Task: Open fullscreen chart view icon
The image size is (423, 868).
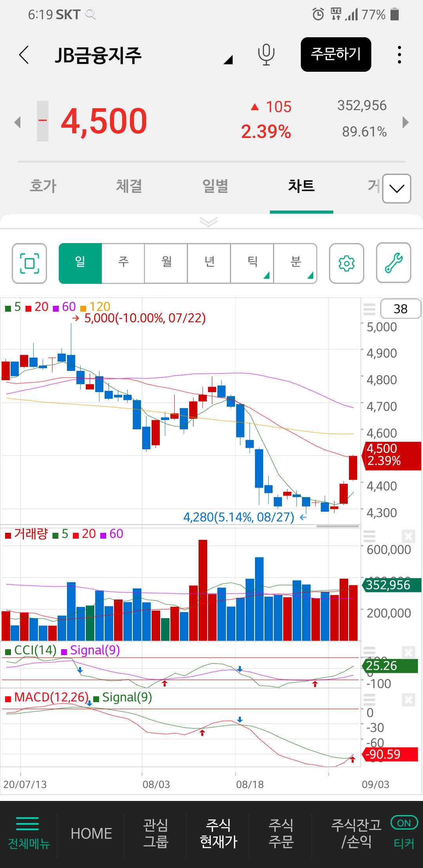Action: pos(29,263)
